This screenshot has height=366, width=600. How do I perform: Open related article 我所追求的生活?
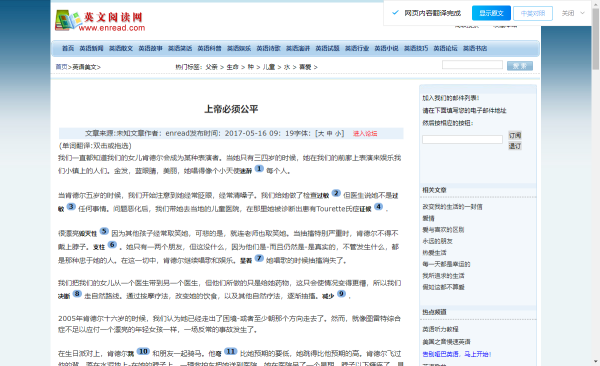pyautogui.click(x=443, y=276)
